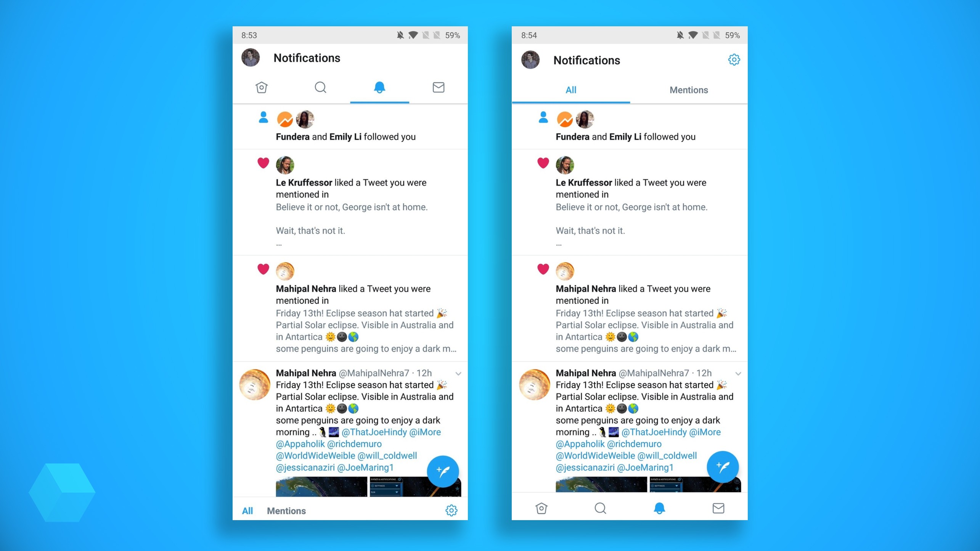The image size is (980, 551).
Task: Tap the search icon
Action: 320,88
